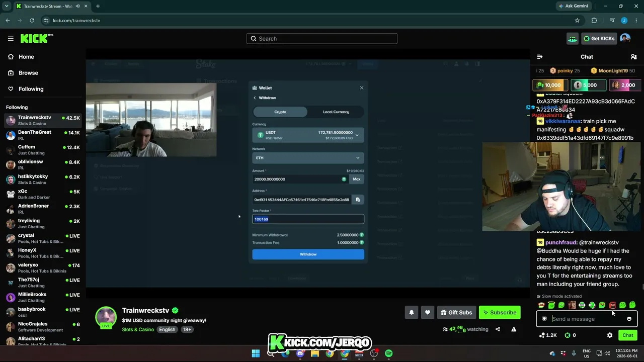Screen dimensions: 644x362
Task: Click the chat identity badge icon
Action: pos(544,319)
